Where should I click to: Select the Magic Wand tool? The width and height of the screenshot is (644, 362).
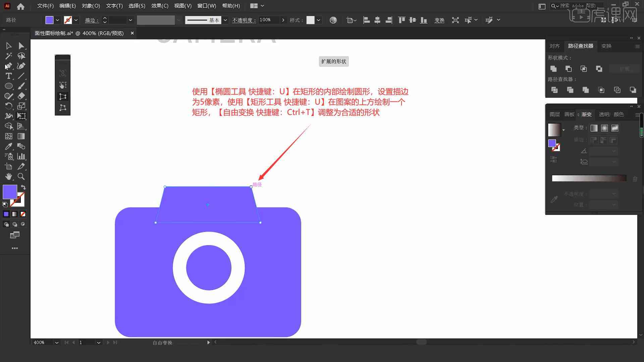click(8, 56)
